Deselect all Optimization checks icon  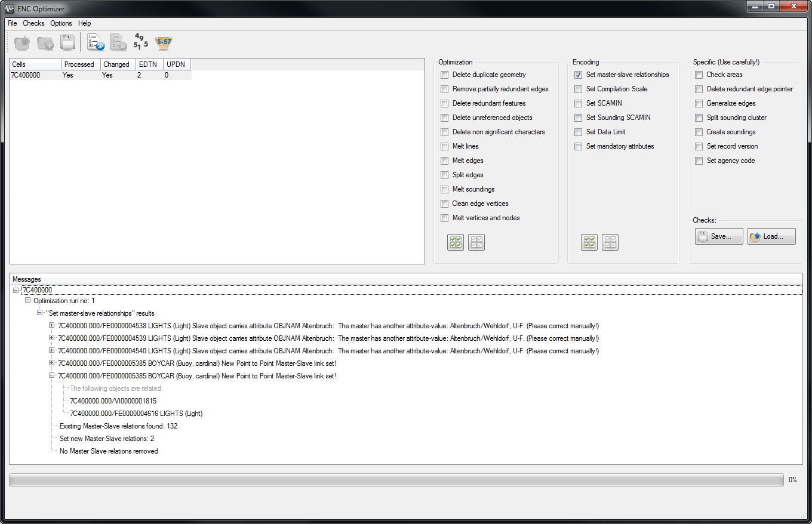tap(476, 242)
